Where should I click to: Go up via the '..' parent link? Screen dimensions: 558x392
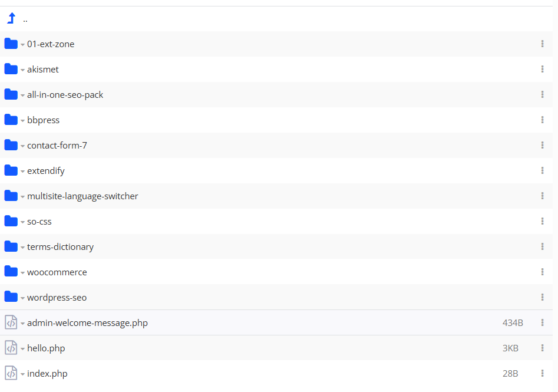point(25,19)
